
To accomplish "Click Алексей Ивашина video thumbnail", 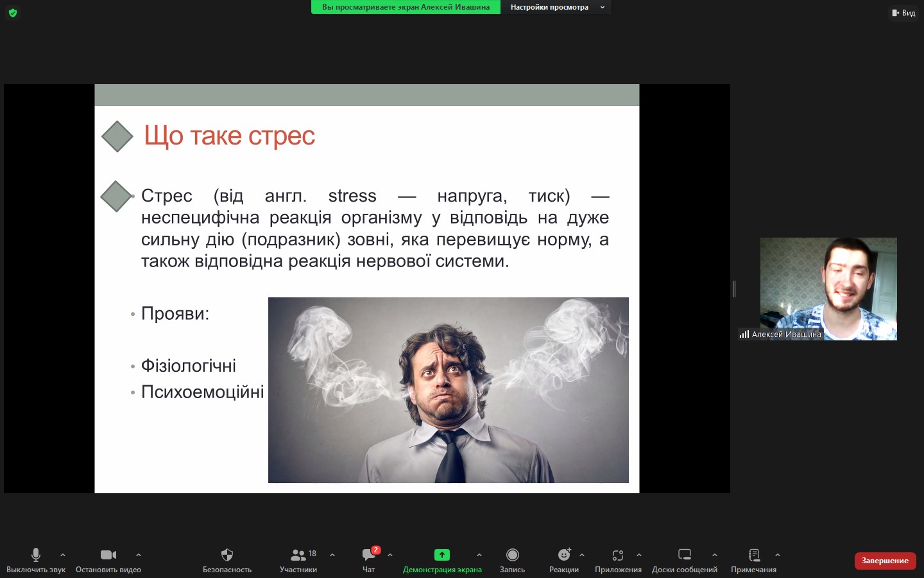I will 828,289.
